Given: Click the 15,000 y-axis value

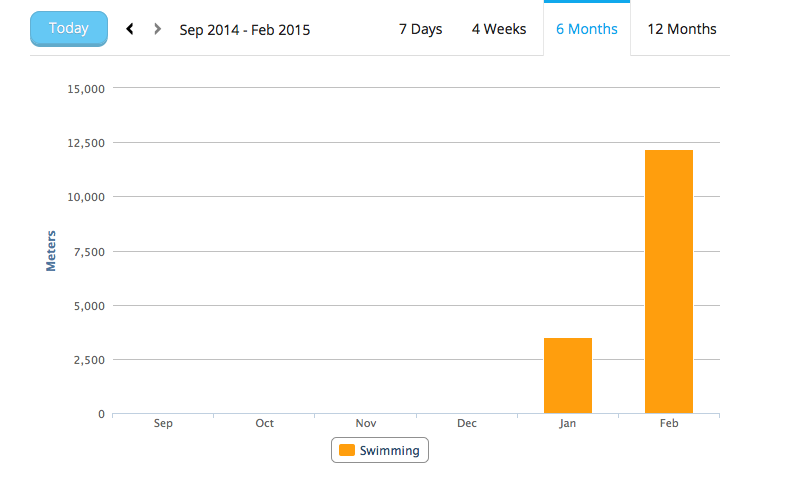Looking at the screenshot, I should [x=85, y=88].
